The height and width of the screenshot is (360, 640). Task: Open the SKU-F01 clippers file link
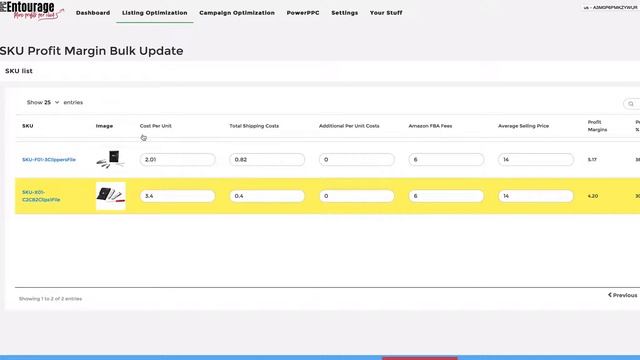pos(49,160)
